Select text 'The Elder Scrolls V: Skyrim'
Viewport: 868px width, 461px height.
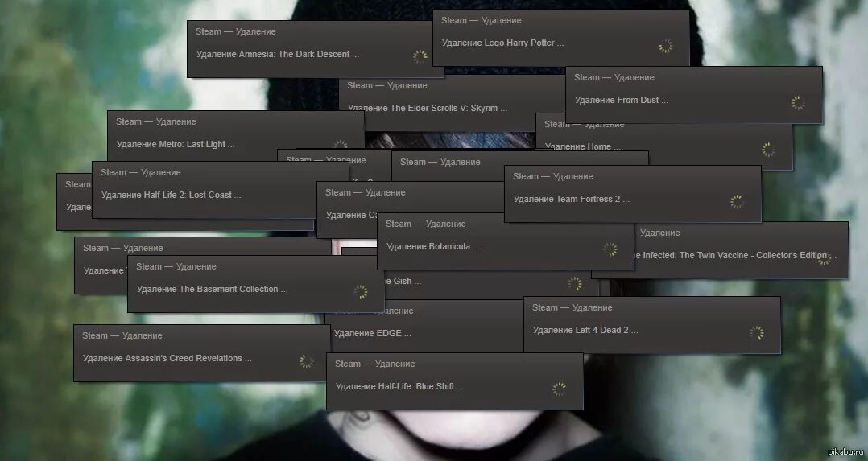point(444,109)
